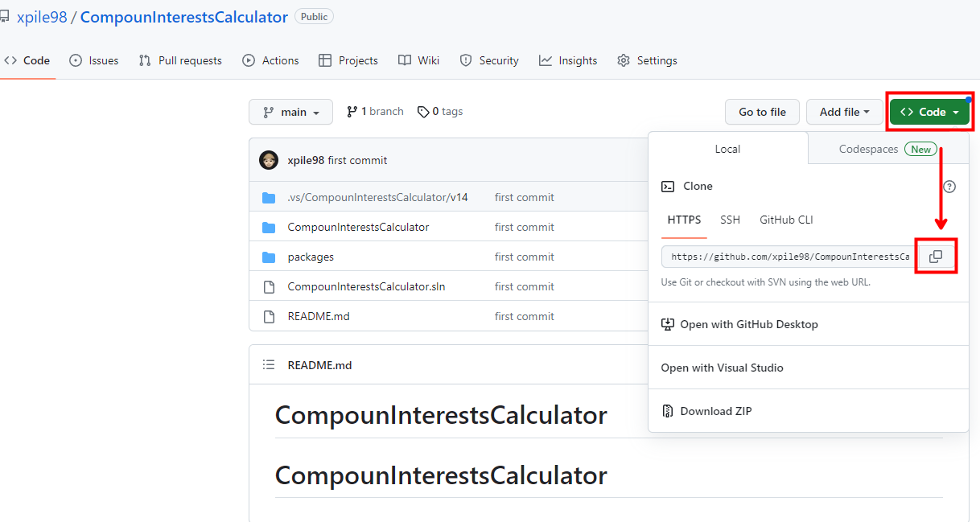This screenshot has height=522, width=980.
Task: Open the Code tab
Action: pyautogui.click(x=27, y=60)
